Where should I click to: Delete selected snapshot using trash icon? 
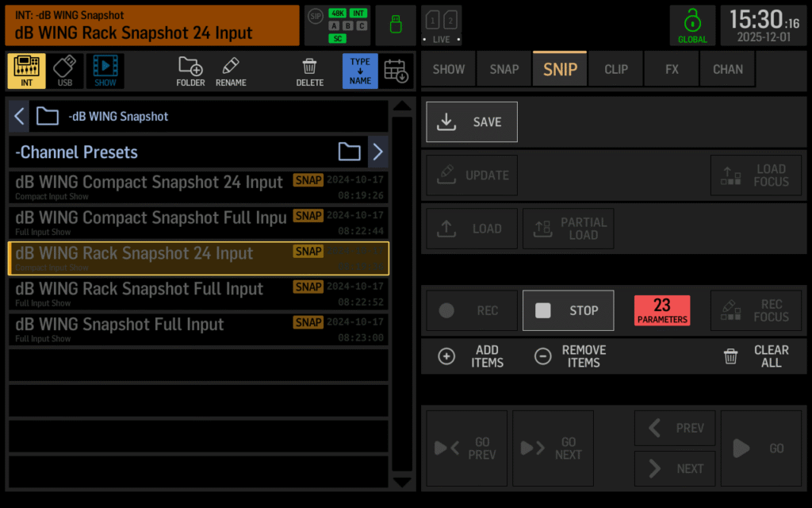point(309,71)
